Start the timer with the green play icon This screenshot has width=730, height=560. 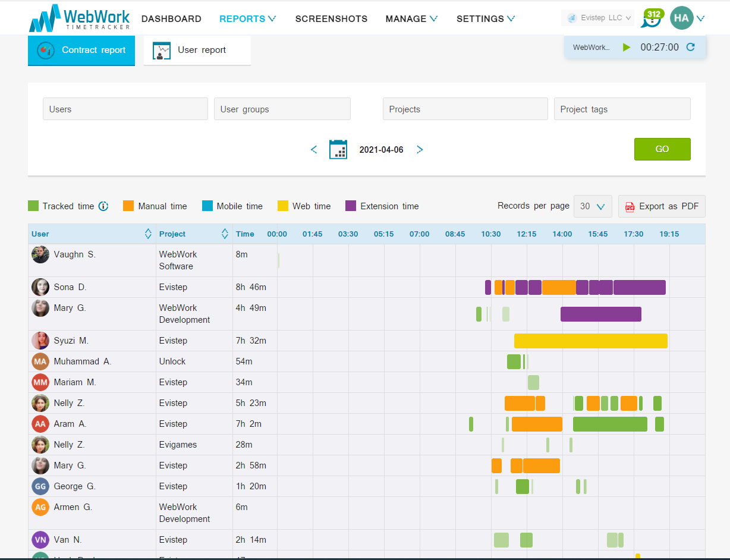[x=627, y=48]
